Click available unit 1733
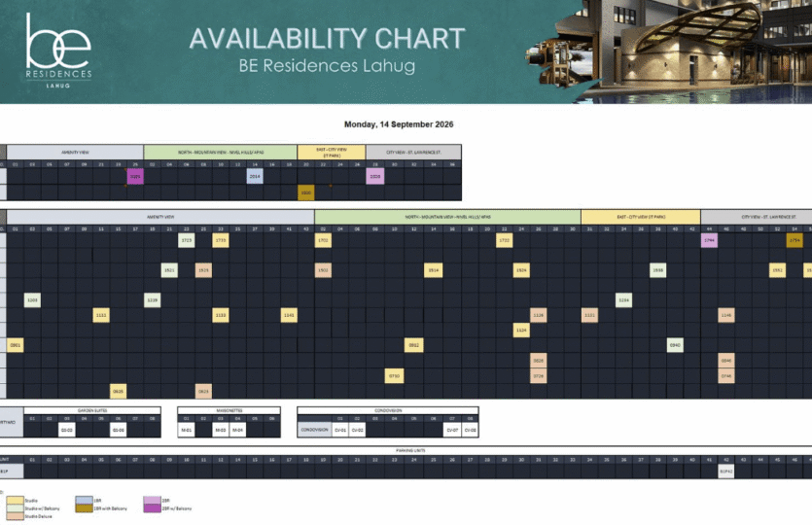812x525 pixels. (x=221, y=240)
